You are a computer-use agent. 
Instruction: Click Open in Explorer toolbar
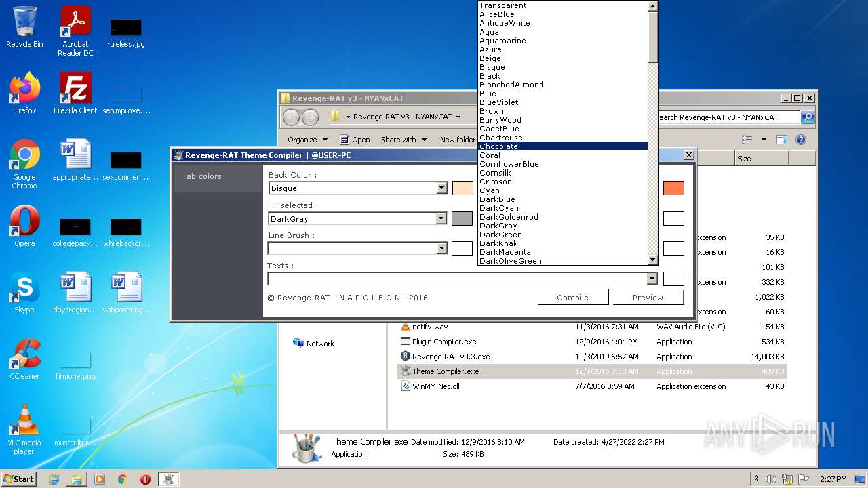(x=355, y=140)
